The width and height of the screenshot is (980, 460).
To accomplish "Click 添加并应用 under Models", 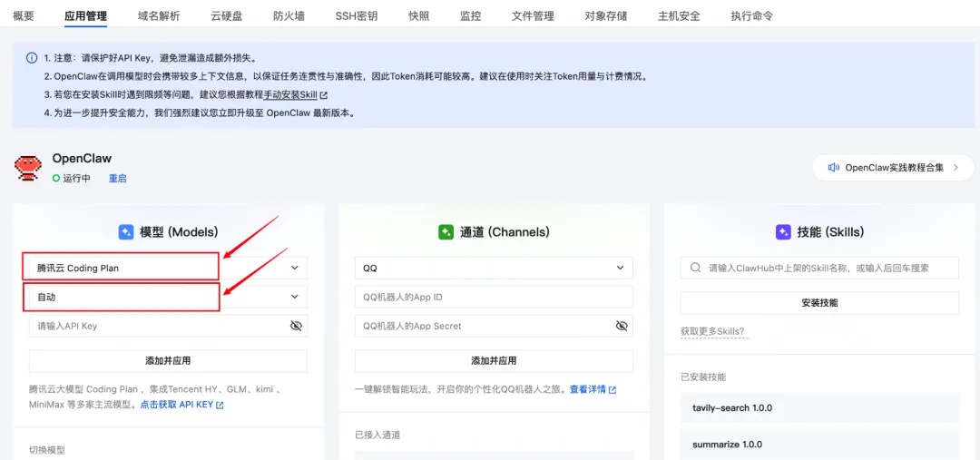I will point(168,360).
